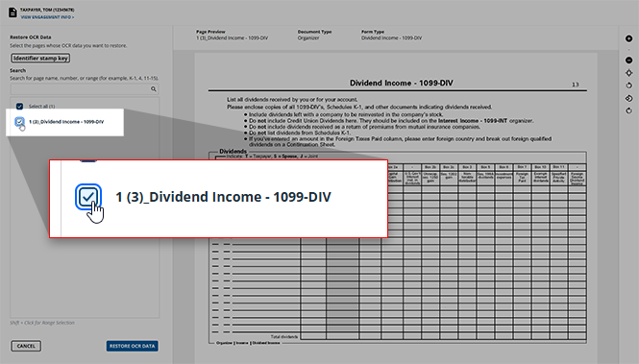639x364 pixels.
Task: Zoom in using the plus icon
Action: (628, 38)
